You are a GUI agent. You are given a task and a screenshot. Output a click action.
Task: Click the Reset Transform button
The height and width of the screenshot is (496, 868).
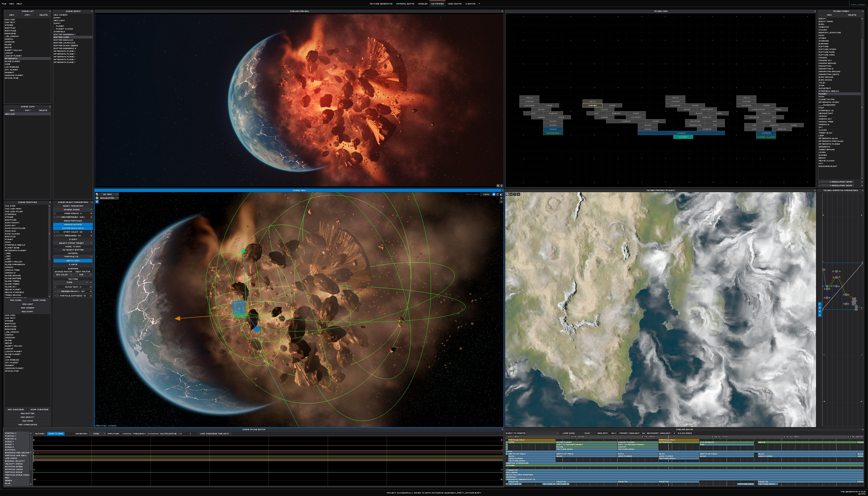click(73, 206)
